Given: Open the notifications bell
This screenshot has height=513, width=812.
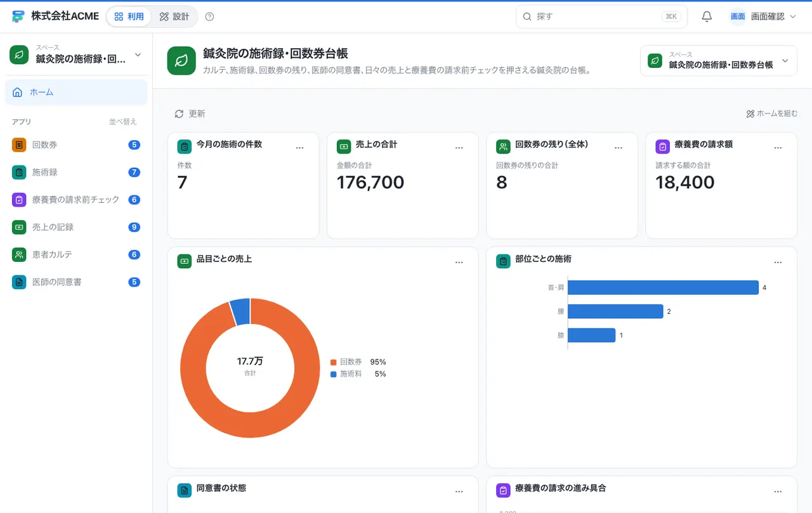Looking at the screenshot, I should click(x=707, y=16).
